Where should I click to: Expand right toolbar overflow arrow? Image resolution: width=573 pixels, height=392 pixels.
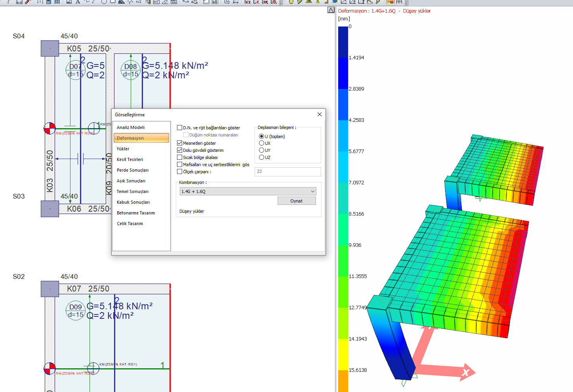coord(406,3)
